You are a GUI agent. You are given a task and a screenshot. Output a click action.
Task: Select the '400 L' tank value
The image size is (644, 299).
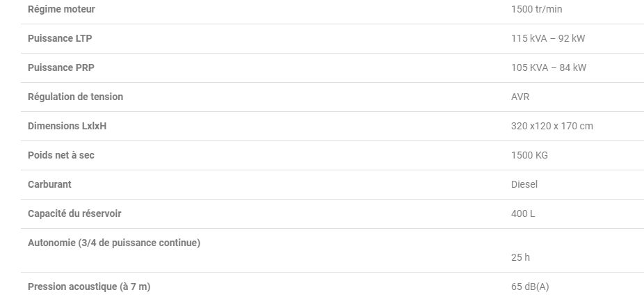tap(523, 213)
